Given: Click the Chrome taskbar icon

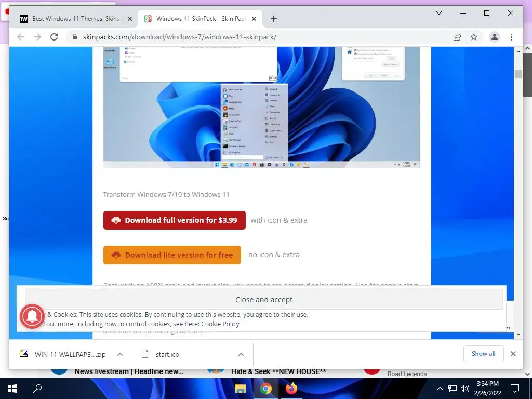Looking at the screenshot, I should (266, 389).
